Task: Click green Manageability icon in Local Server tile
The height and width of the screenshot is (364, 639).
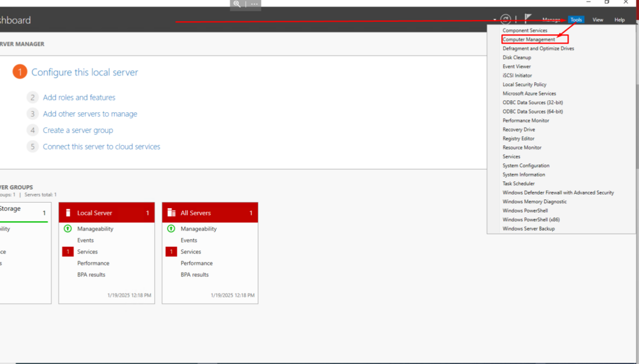Action: pyautogui.click(x=68, y=229)
